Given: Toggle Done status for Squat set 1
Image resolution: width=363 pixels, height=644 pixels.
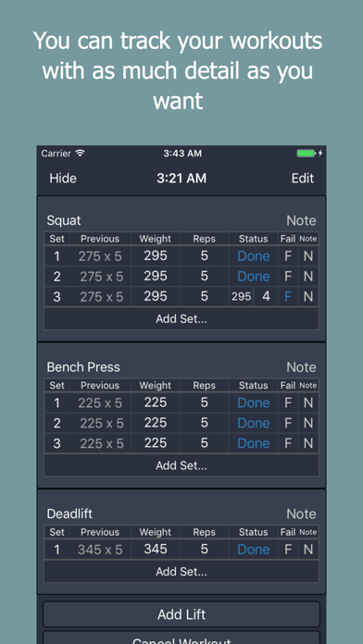Looking at the screenshot, I should (x=254, y=256).
